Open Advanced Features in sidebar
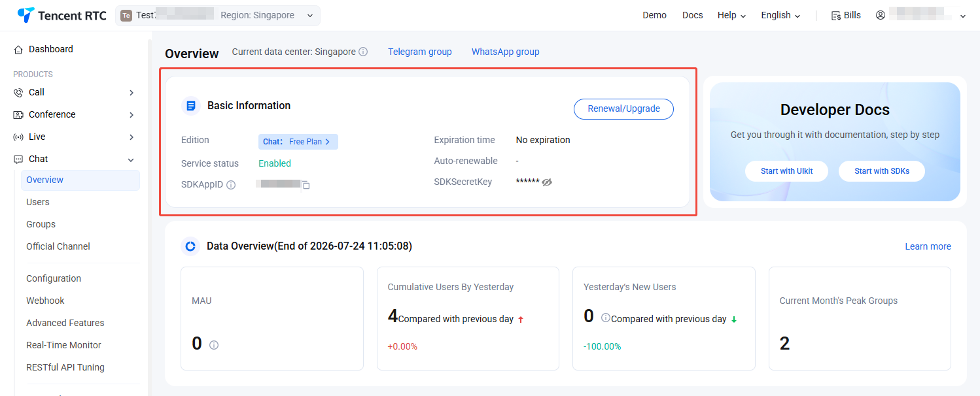Screen dimensions: 980x396 pyautogui.click(x=65, y=323)
